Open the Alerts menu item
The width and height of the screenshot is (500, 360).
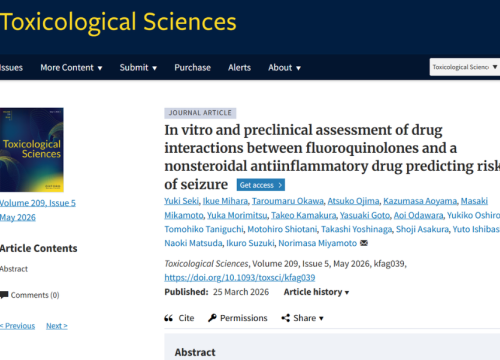(x=239, y=68)
